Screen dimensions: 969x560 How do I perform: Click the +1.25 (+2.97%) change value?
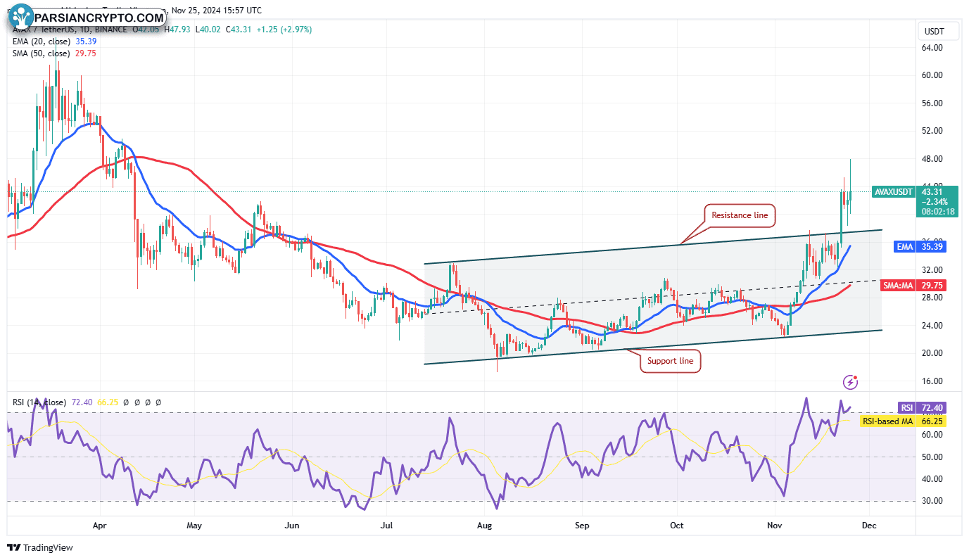click(285, 30)
